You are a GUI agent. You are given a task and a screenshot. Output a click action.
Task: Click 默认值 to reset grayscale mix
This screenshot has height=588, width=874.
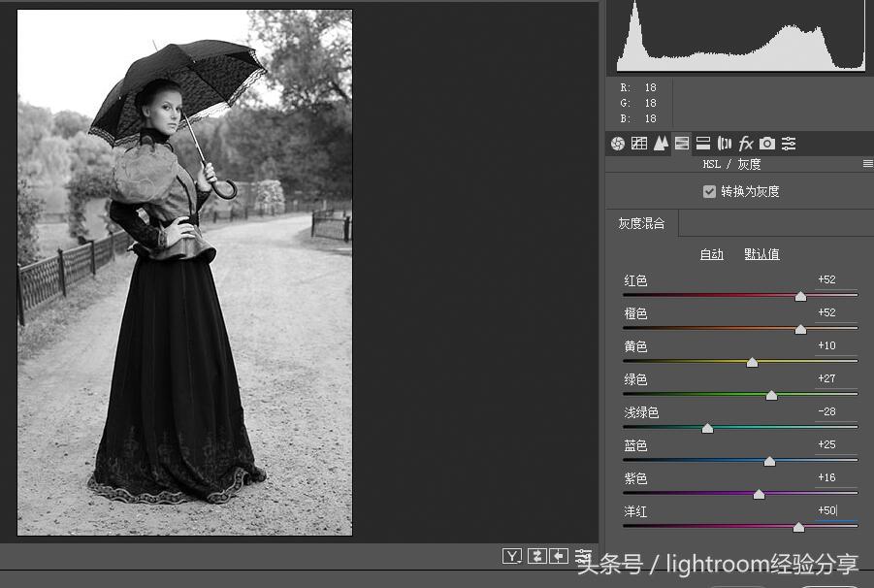[x=761, y=253]
